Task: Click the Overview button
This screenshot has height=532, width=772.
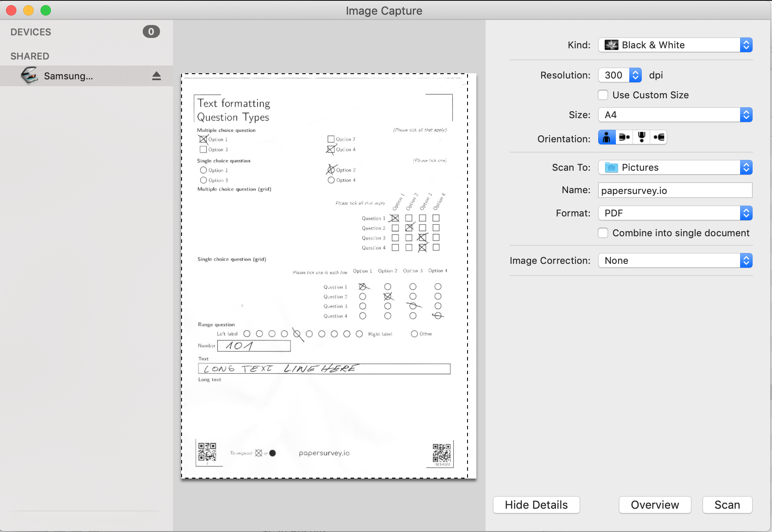Action: point(655,505)
